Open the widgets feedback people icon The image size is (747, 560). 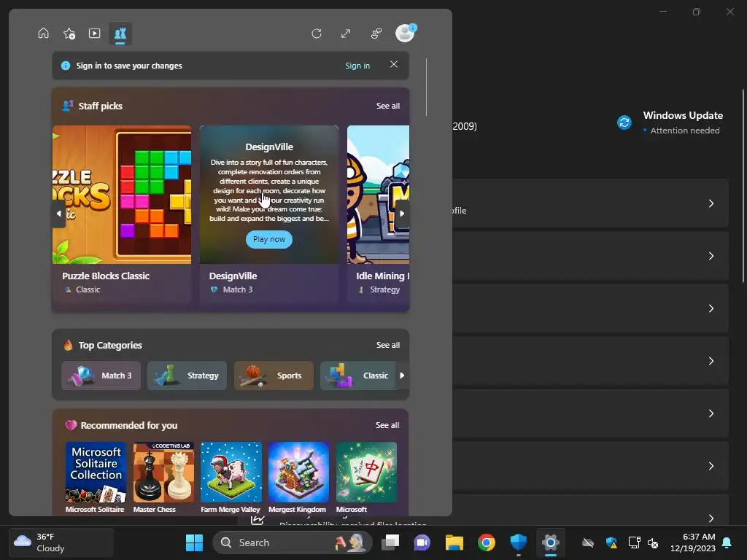(x=376, y=34)
